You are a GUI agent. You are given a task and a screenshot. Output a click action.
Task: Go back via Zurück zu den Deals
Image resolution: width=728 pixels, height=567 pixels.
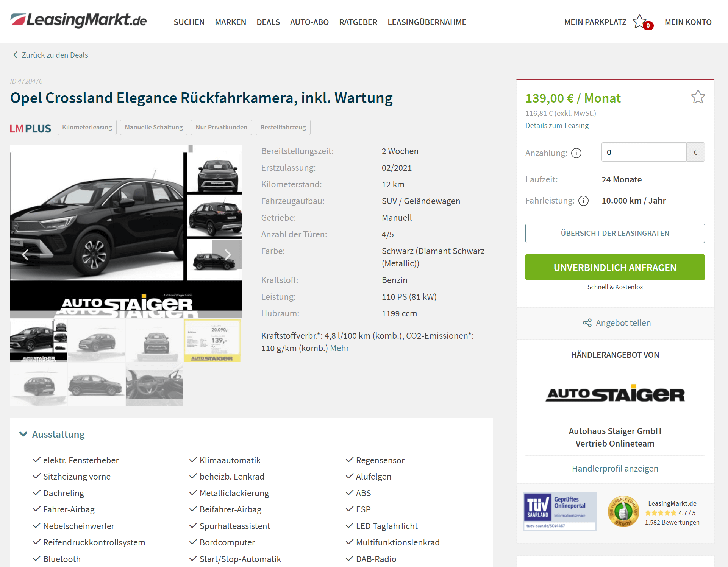(55, 55)
